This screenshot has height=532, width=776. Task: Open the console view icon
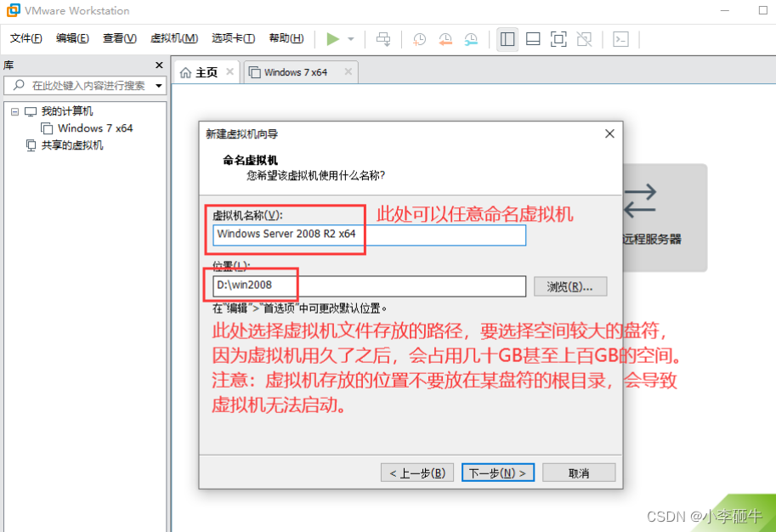coord(620,39)
